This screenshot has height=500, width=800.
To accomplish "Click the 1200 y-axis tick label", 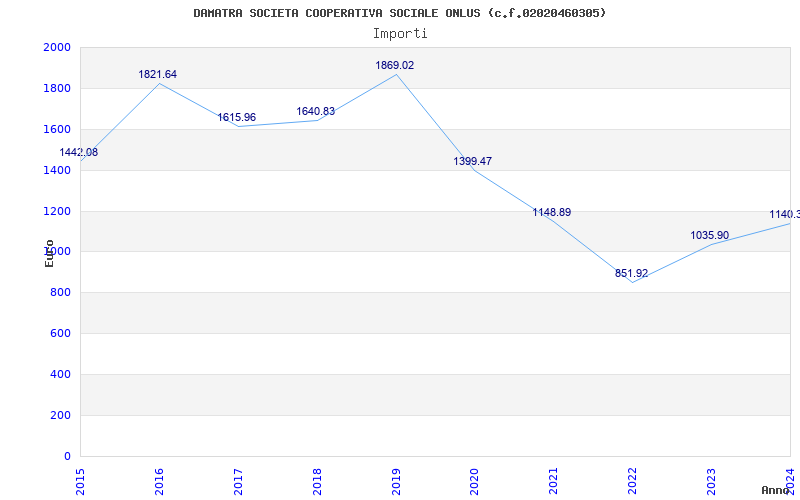I will 57,211.
